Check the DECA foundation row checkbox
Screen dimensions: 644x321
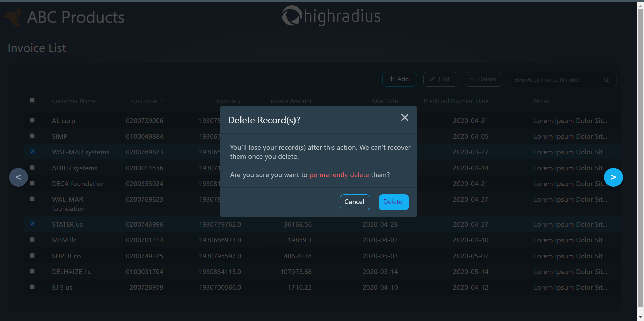(x=32, y=183)
